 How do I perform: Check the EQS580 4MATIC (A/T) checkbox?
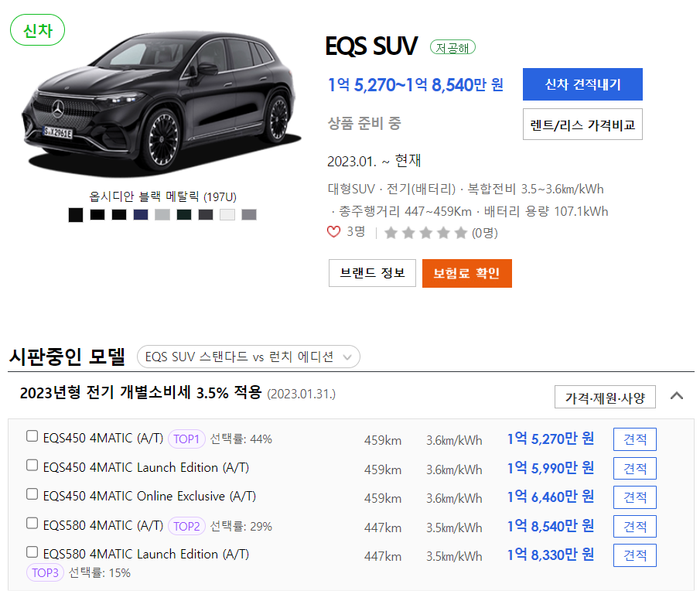pos(32,524)
